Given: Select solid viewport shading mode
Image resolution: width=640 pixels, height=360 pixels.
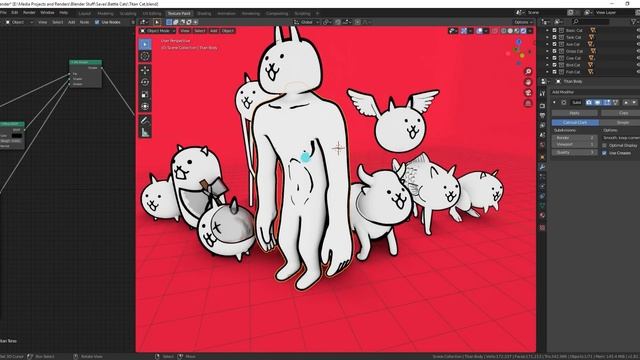Looking at the screenshot, I should 510,31.
